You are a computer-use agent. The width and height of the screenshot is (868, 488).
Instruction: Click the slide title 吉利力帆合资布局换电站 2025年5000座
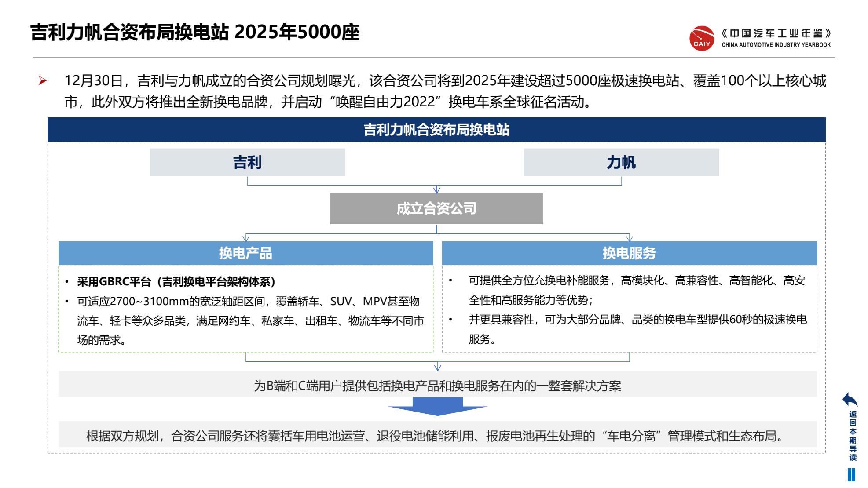coord(195,33)
